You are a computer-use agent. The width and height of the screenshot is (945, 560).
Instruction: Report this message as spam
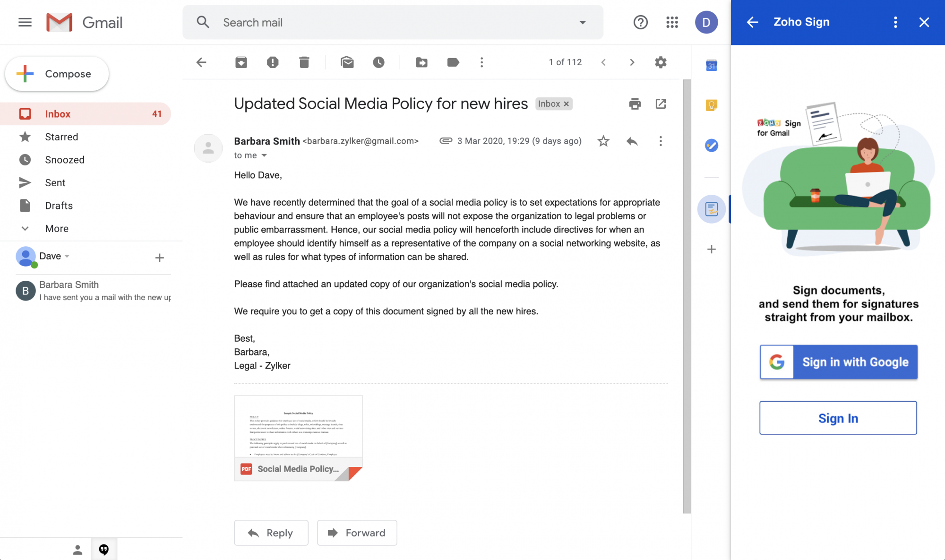point(273,62)
